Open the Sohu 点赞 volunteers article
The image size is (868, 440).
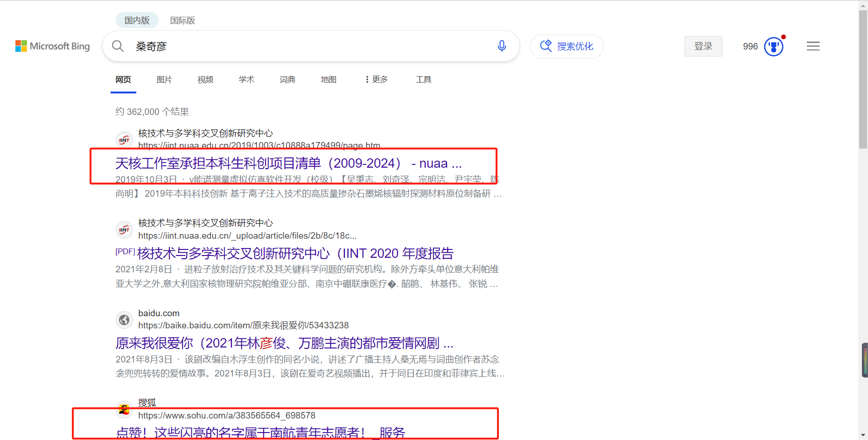(x=260, y=433)
